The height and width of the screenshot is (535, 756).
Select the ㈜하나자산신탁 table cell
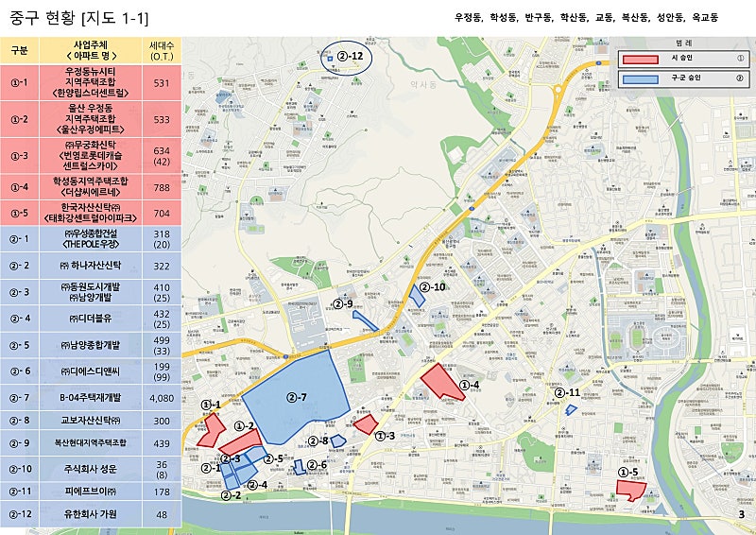pyautogui.click(x=91, y=266)
